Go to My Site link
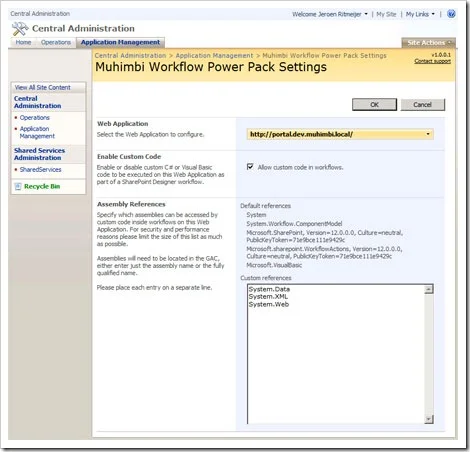The height and width of the screenshot is (452, 470). [386, 14]
